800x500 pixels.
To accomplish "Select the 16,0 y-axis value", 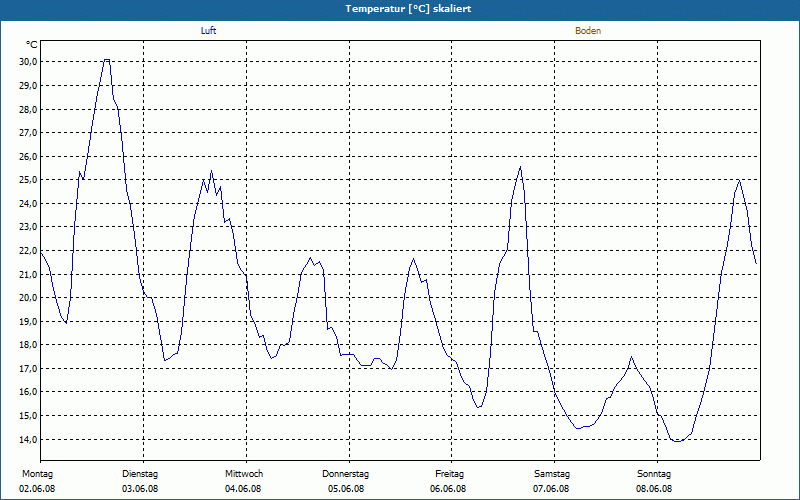I will point(29,392).
